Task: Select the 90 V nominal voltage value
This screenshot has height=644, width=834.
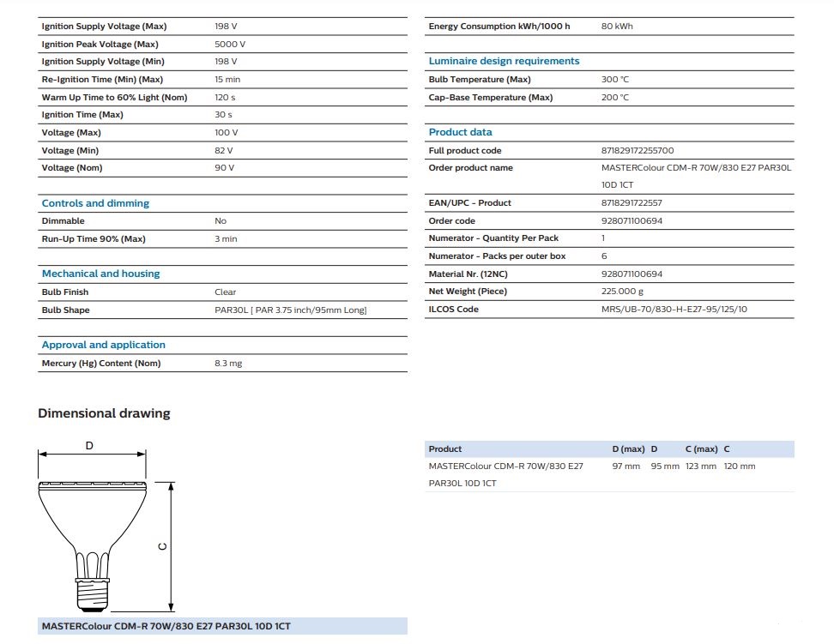Action: click(x=225, y=167)
